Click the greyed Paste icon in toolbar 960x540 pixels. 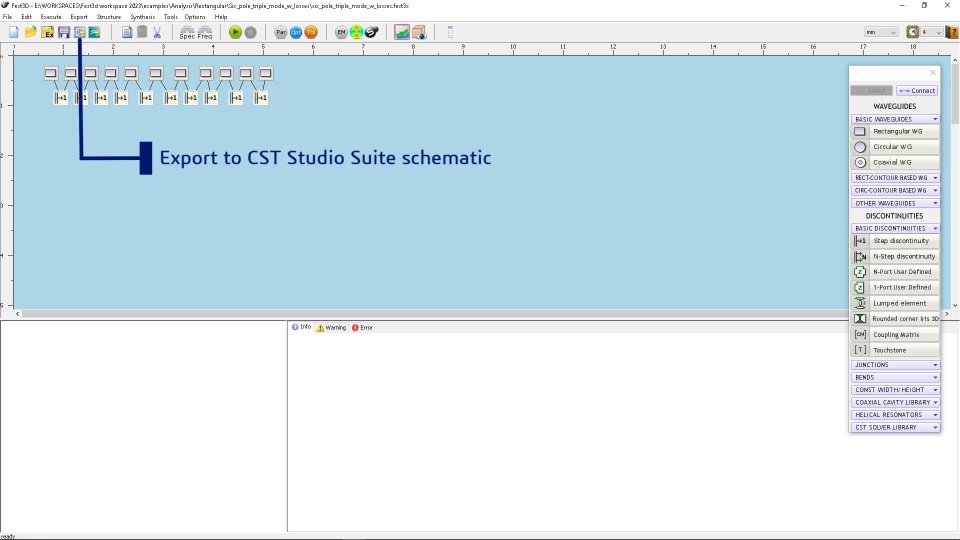pos(142,32)
